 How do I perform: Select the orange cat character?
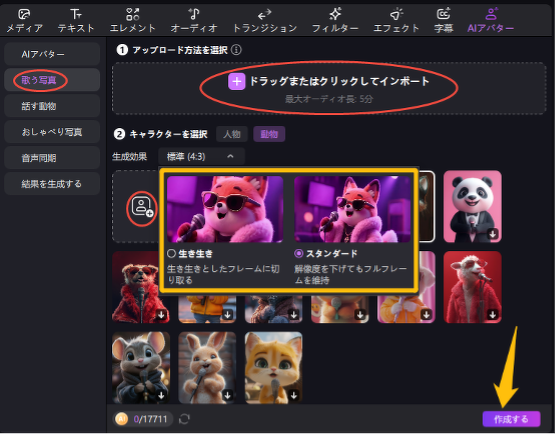click(x=273, y=368)
